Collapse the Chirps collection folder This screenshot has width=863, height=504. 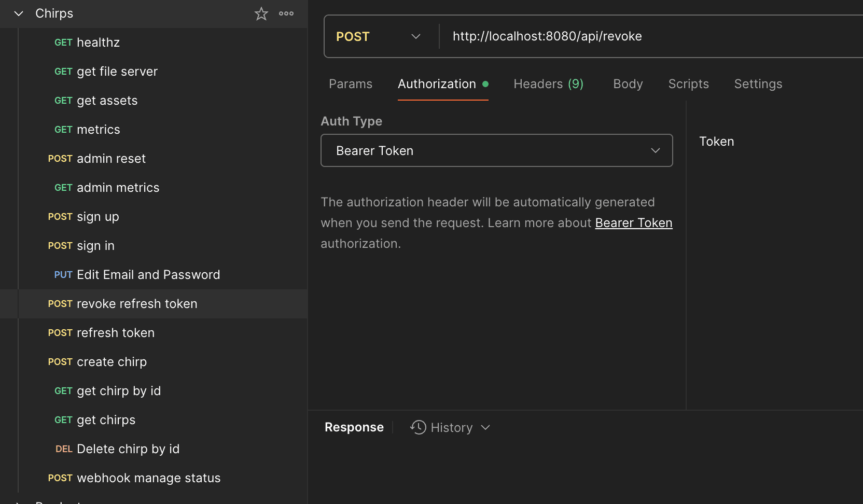[19, 13]
